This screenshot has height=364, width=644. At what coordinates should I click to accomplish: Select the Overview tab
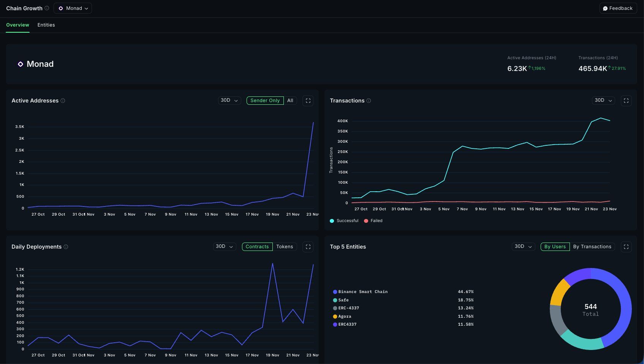[x=17, y=25]
